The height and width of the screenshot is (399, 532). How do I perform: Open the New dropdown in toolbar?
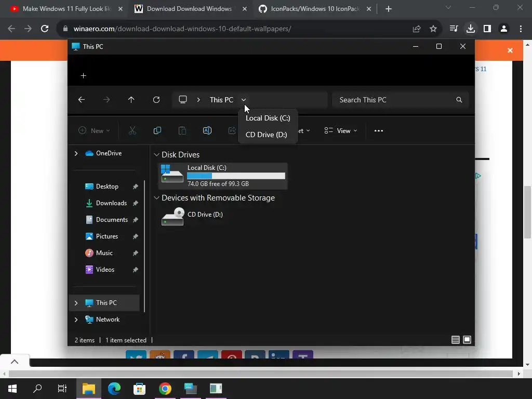[x=95, y=130]
